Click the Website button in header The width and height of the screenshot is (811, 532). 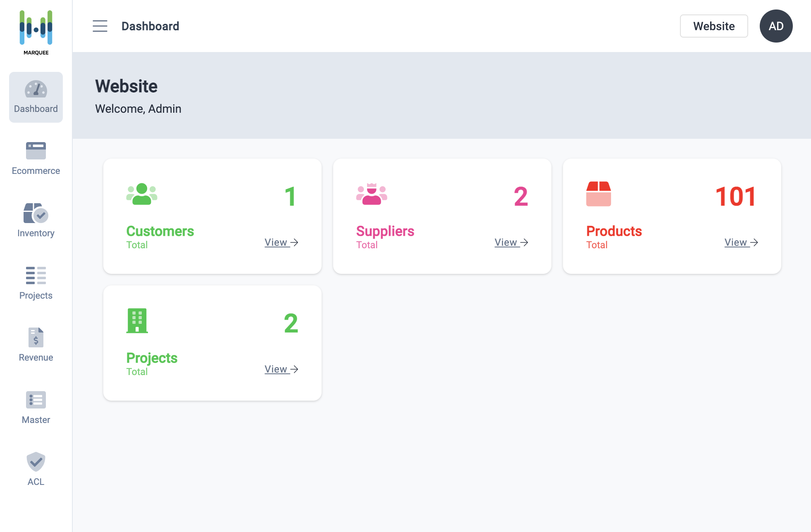click(714, 26)
